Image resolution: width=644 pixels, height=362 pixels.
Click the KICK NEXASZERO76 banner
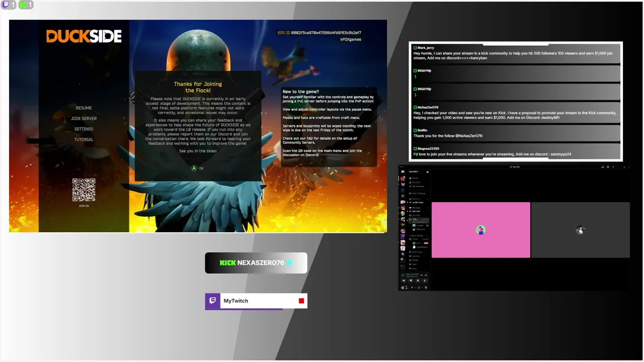point(256,263)
